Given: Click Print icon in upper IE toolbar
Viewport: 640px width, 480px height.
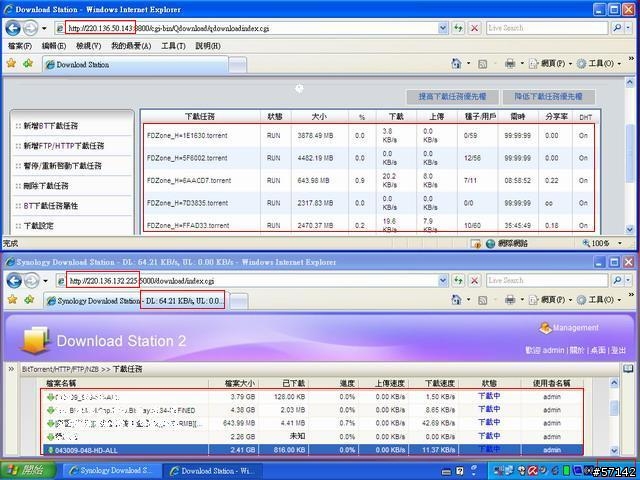Looking at the screenshot, I should pyautogui.click(x=510, y=63).
